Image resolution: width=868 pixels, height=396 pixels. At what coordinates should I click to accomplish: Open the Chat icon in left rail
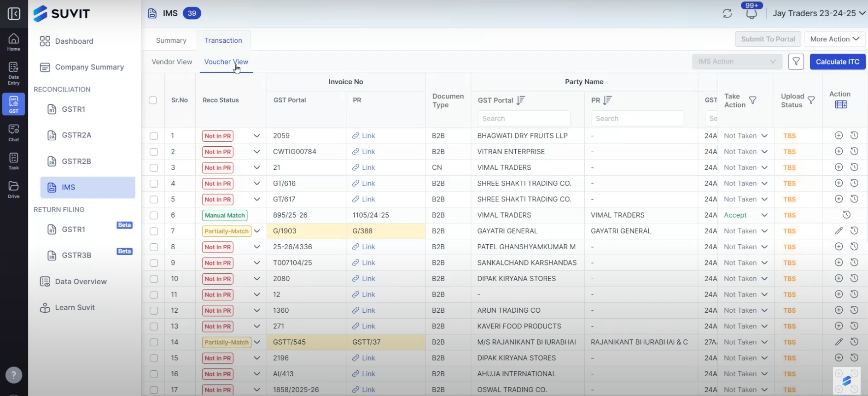[14, 132]
